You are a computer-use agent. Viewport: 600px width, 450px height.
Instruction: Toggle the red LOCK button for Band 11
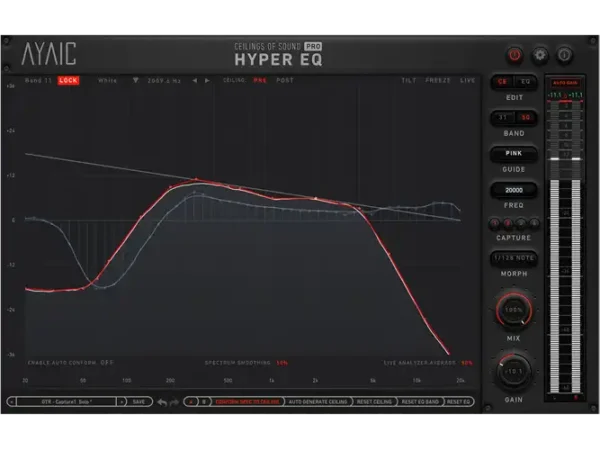tap(68, 80)
